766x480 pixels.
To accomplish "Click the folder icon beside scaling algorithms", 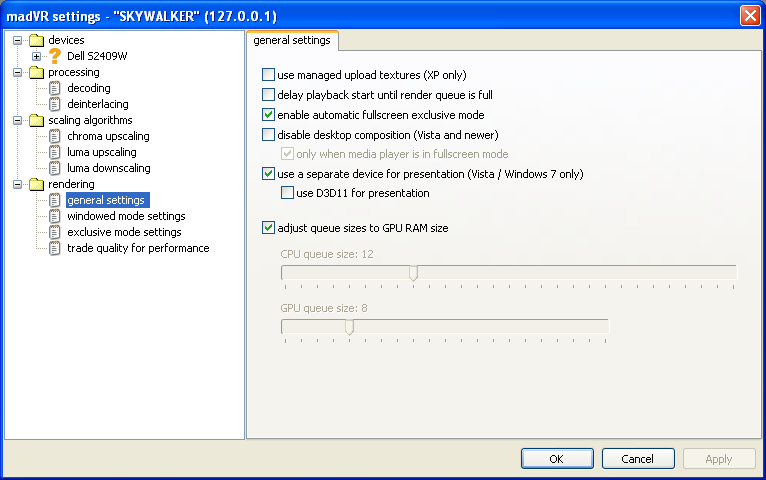I will (x=37, y=120).
